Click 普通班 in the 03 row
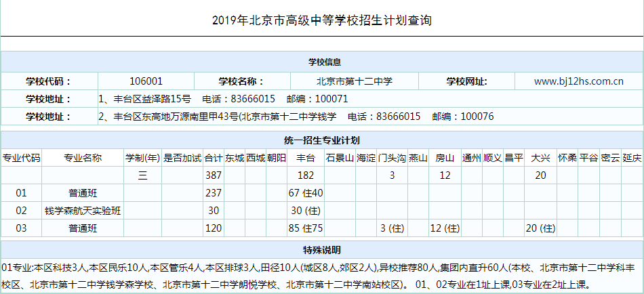 tap(83, 228)
